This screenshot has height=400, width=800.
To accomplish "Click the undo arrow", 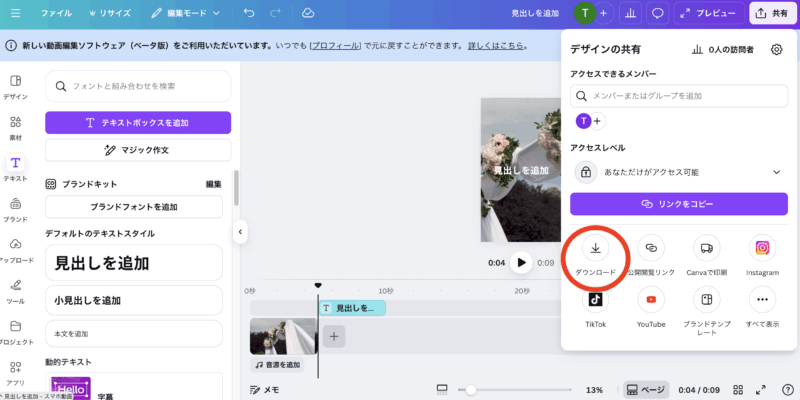I will tap(249, 13).
